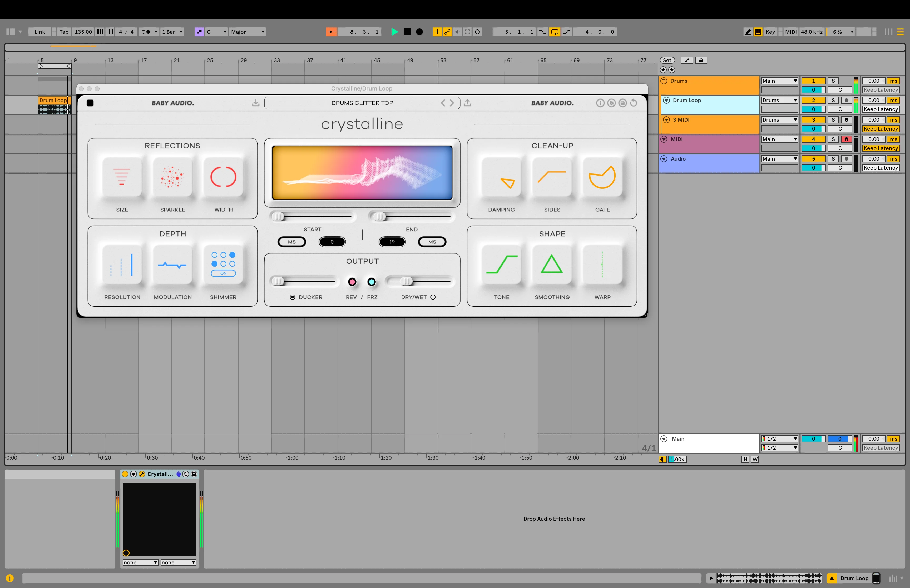This screenshot has height=588, width=910.
Task: Open the Audio track's Main routing dropdown
Action: click(780, 159)
